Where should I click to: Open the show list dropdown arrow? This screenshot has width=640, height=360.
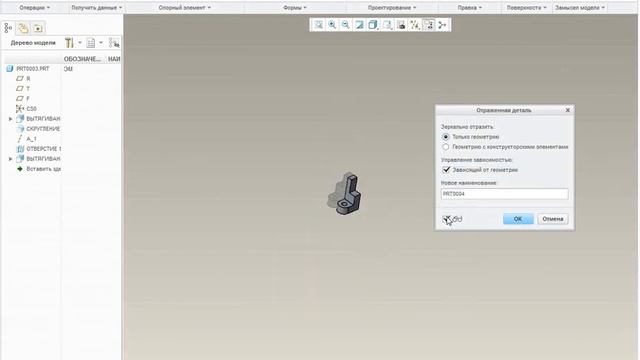pos(101,42)
